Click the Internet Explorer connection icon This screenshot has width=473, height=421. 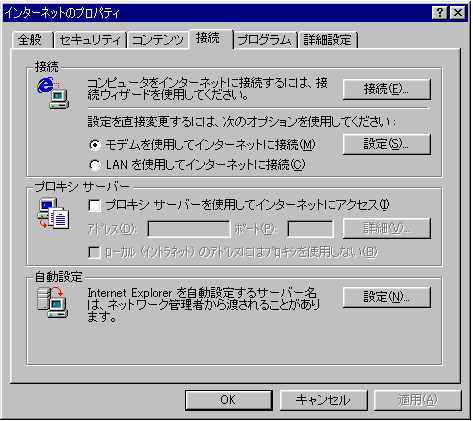[x=53, y=93]
